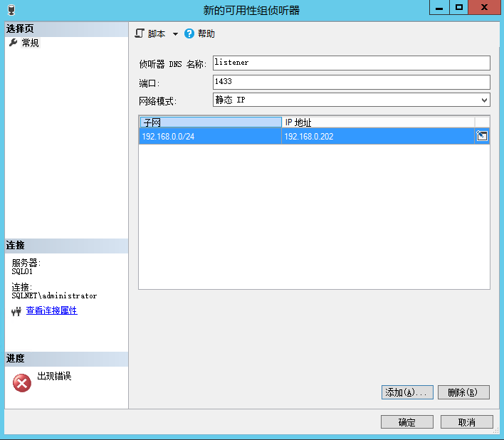
Task: Click the Script (脚本) toolbar icon
Action: [140, 33]
